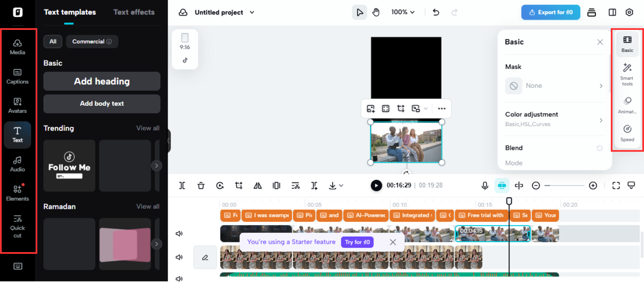Open Smart tools in right sidebar
Image resolution: width=644 pixels, height=282 pixels.
click(x=627, y=74)
